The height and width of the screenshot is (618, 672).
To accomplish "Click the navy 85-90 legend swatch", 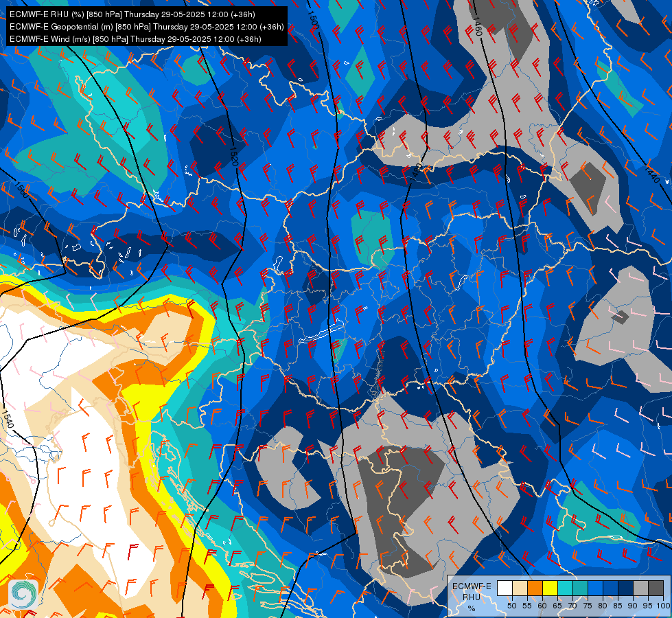I will [625, 588].
